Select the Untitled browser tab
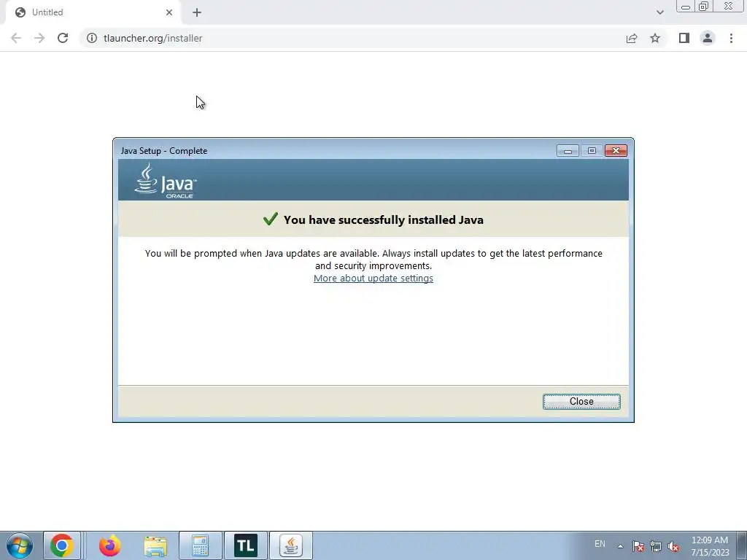The image size is (747, 560). click(x=93, y=12)
